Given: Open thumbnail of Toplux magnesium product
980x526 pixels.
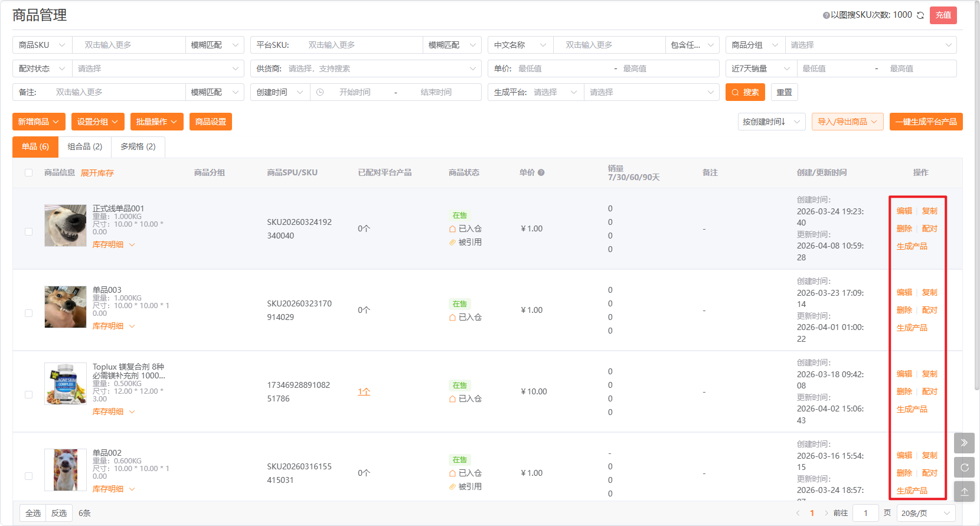Looking at the screenshot, I should coord(66,384).
